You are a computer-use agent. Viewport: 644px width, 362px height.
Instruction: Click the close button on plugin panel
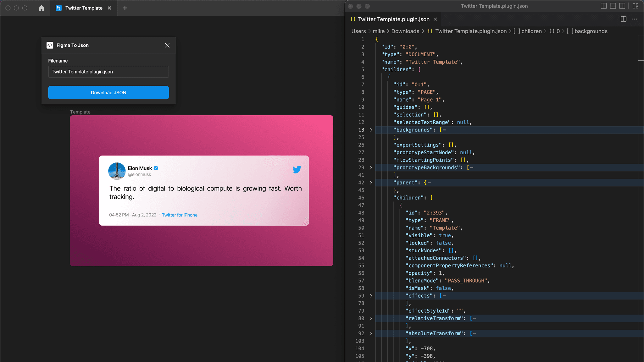[167, 45]
